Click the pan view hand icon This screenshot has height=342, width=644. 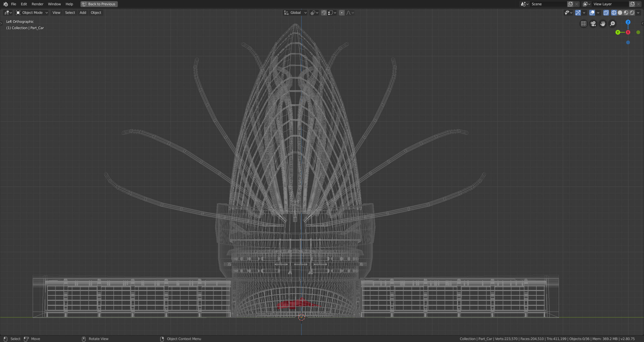(603, 24)
